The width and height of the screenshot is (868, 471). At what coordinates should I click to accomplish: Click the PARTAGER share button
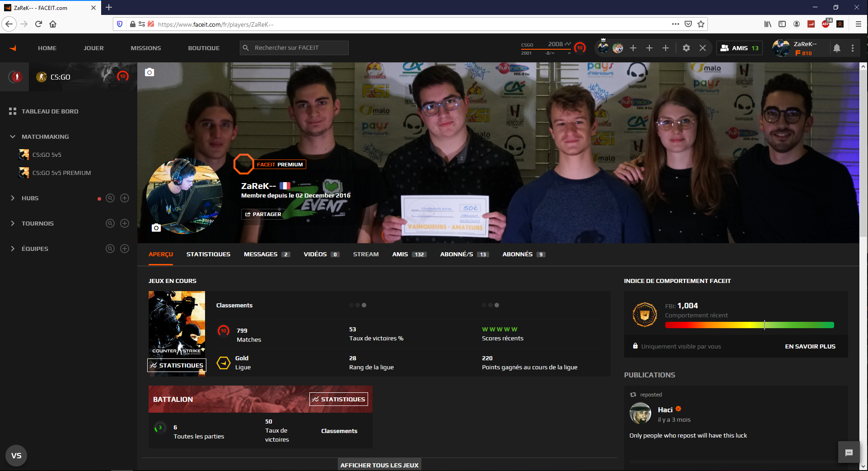[263, 214]
